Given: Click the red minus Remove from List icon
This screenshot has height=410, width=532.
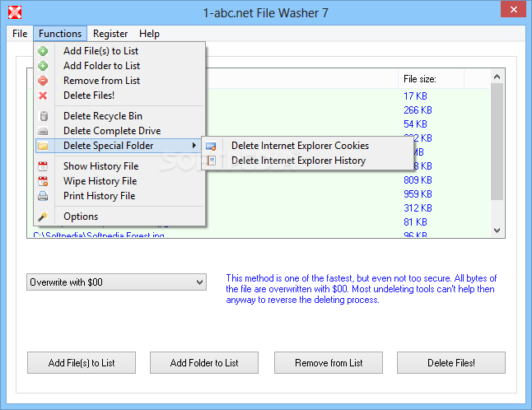Looking at the screenshot, I should (x=43, y=81).
